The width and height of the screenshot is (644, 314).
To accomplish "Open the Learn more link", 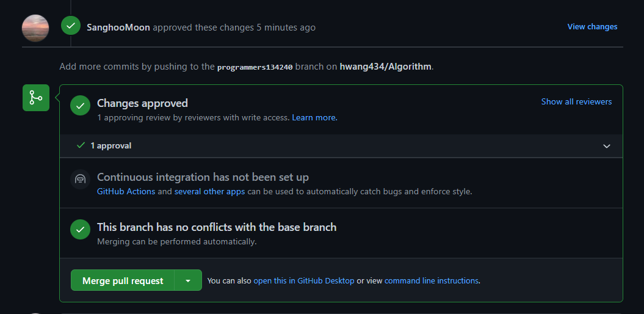I will click(x=314, y=117).
